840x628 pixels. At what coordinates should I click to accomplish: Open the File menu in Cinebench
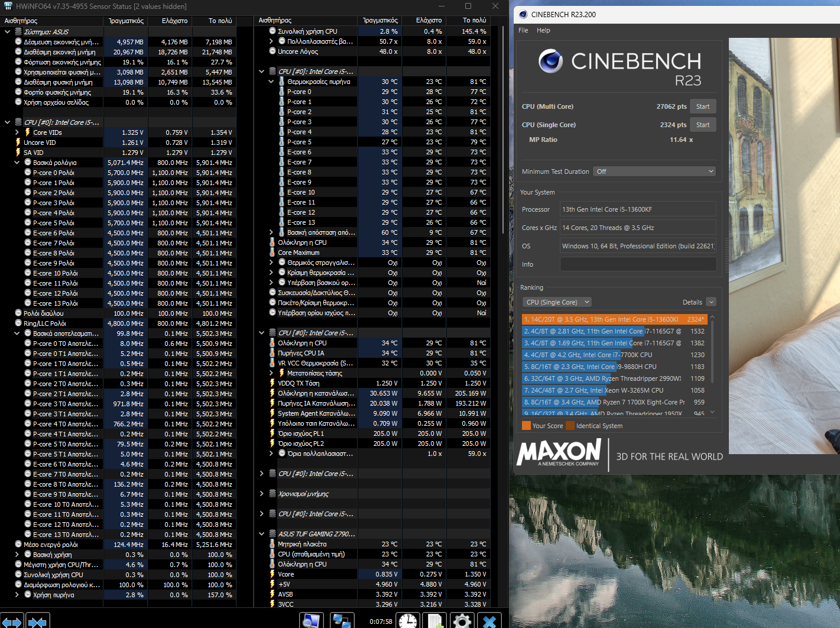pyautogui.click(x=523, y=30)
